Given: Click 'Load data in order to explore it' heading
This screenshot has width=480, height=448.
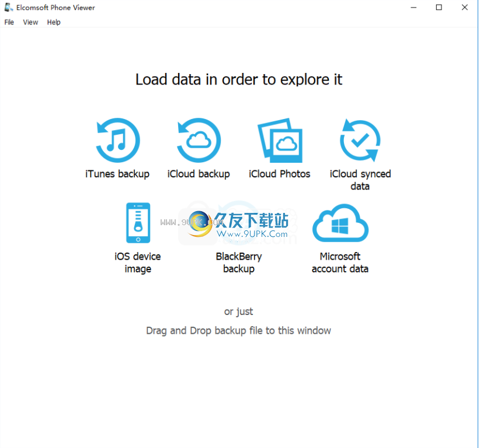Looking at the screenshot, I should [239, 79].
